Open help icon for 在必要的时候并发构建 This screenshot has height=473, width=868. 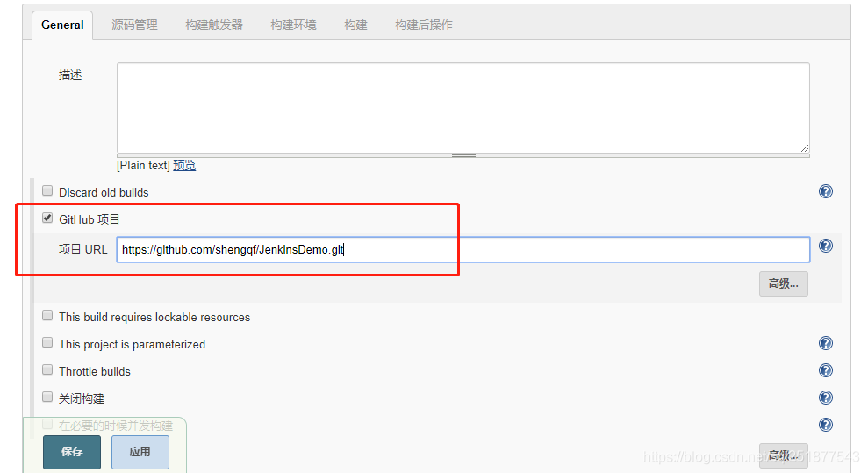tap(825, 425)
